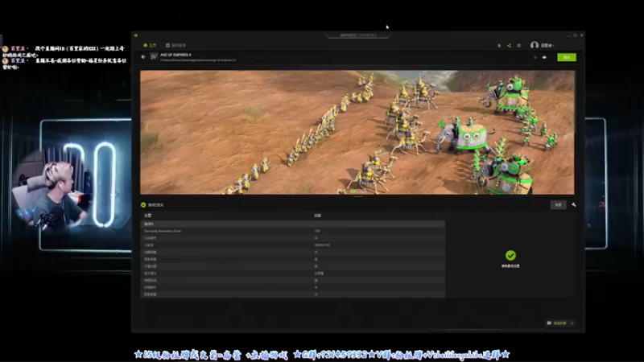644x362 pixels.
Task: Open the Age of Empires screenshot preview
Action: [357, 132]
